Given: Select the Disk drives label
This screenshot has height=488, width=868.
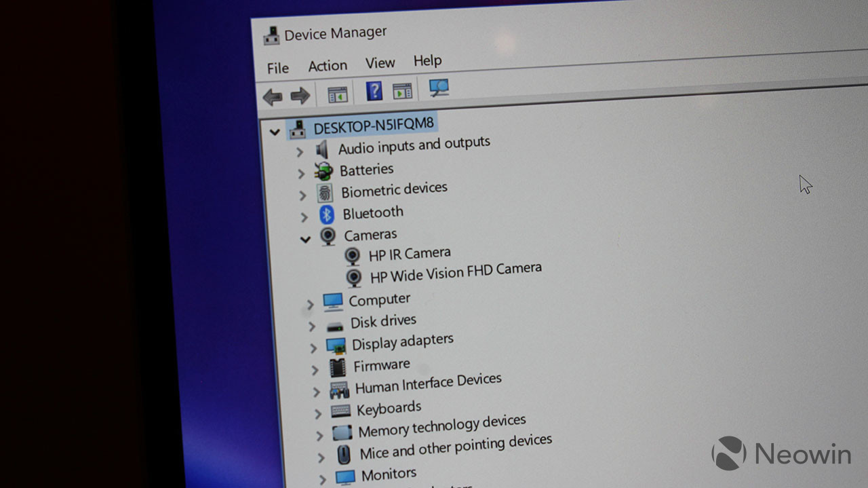Looking at the screenshot, I should click(x=383, y=322).
